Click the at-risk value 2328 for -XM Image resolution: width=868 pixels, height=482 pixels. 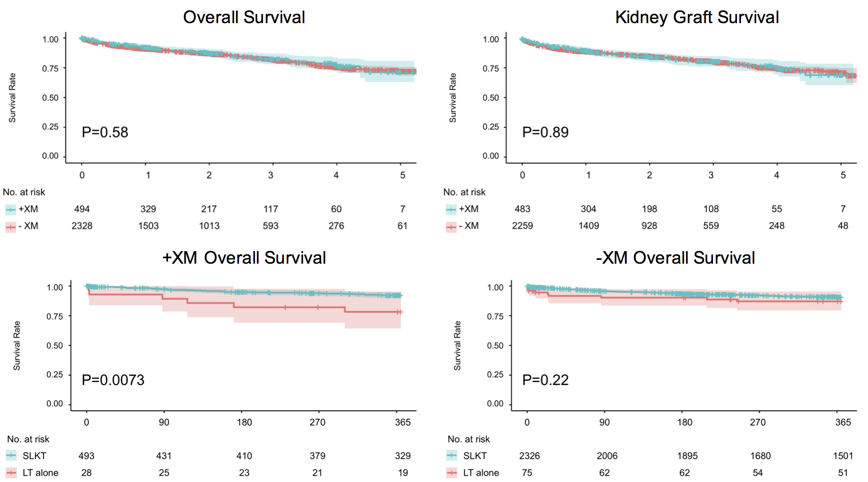click(x=82, y=226)
